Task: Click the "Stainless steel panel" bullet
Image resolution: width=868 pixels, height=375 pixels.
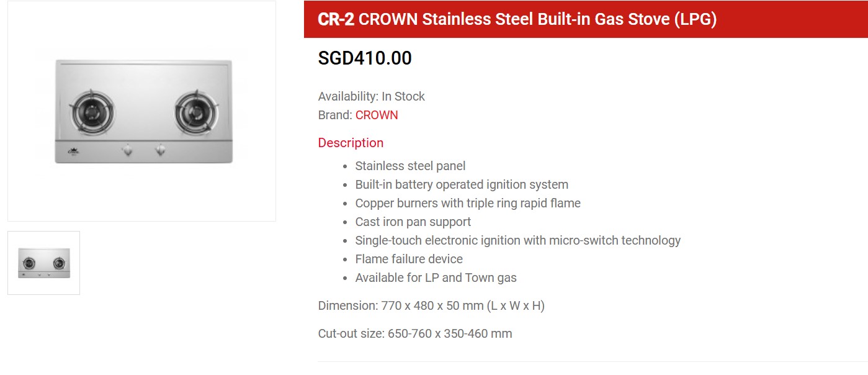Action: tap(410, 166)
